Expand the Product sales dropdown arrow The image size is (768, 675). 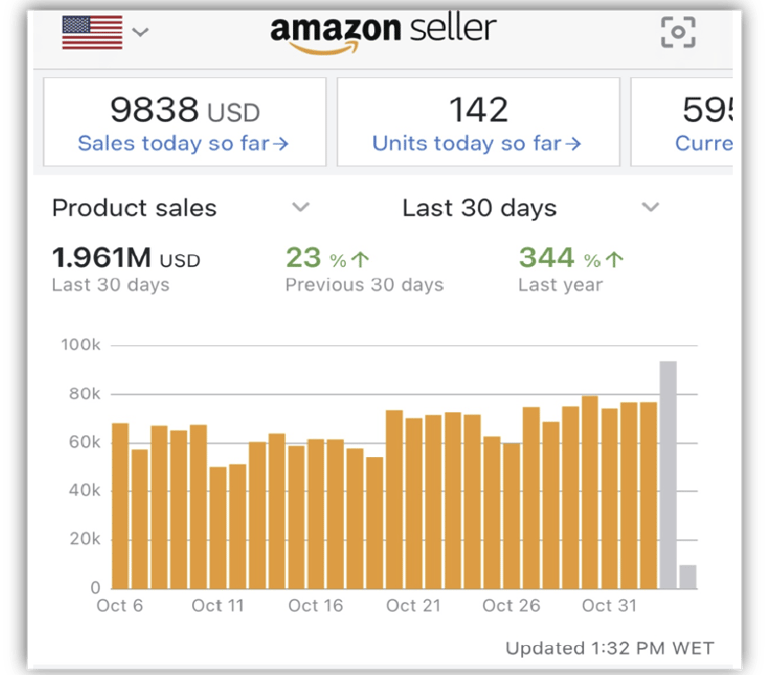(300, 208)
